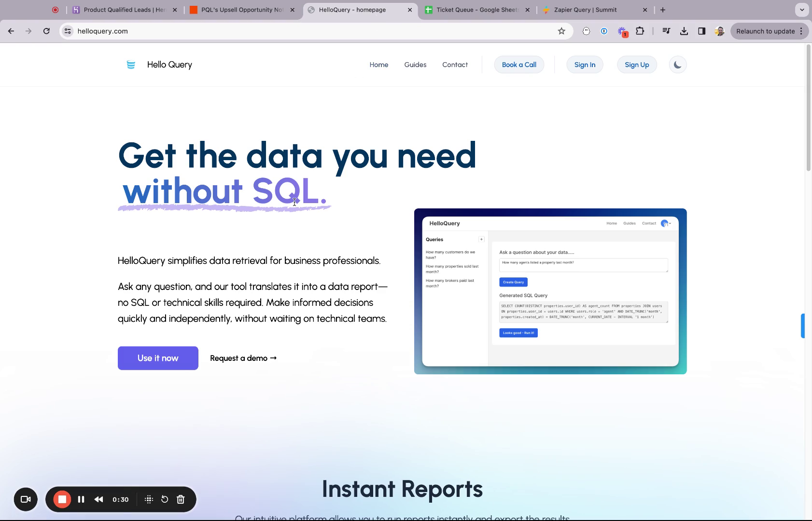Viewport: 812px width, 521px height.
Task: Close the Ticket Queue tab
Action: pyautogui.click(x=527, y=10)
